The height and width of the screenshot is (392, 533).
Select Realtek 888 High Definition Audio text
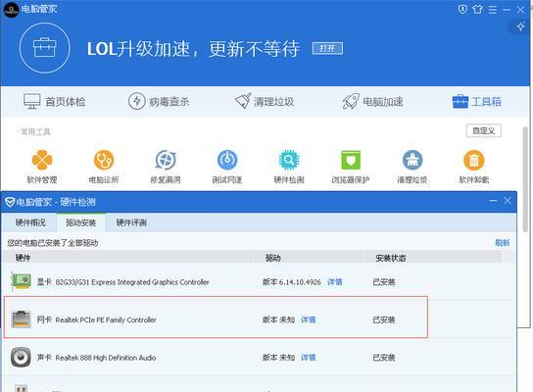pos(106,358)
